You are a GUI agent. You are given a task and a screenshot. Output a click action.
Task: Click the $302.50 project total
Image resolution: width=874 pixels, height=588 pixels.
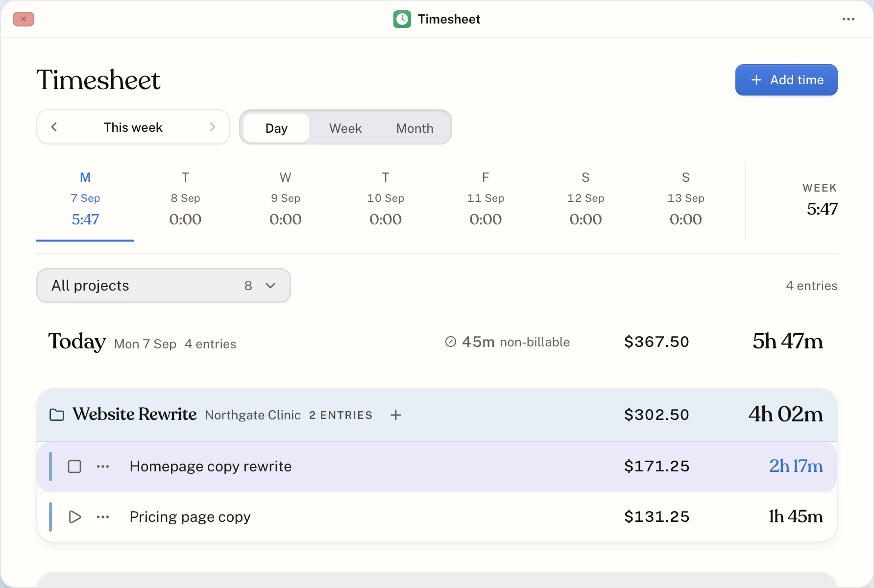(656, 415)
